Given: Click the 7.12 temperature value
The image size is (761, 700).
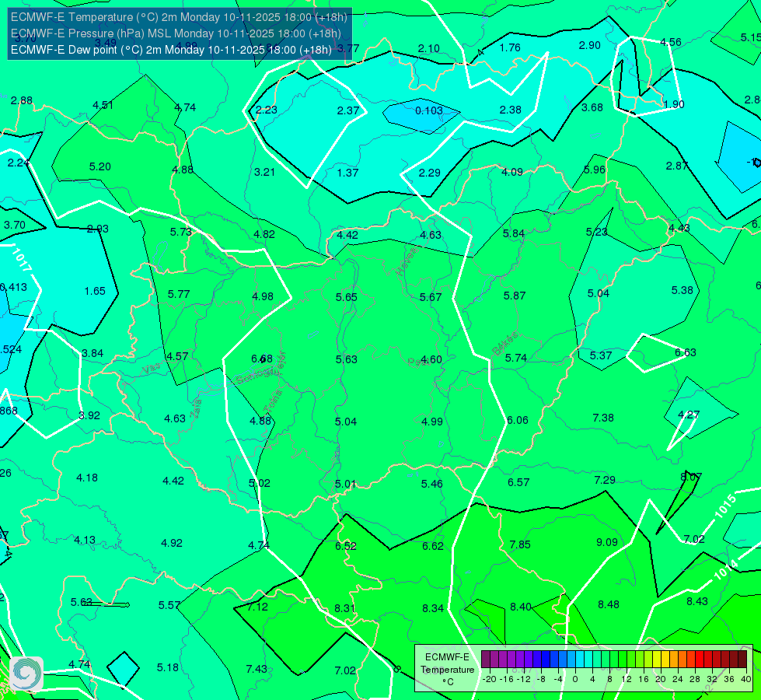Looking at the screenshot, I should [257, 607].
